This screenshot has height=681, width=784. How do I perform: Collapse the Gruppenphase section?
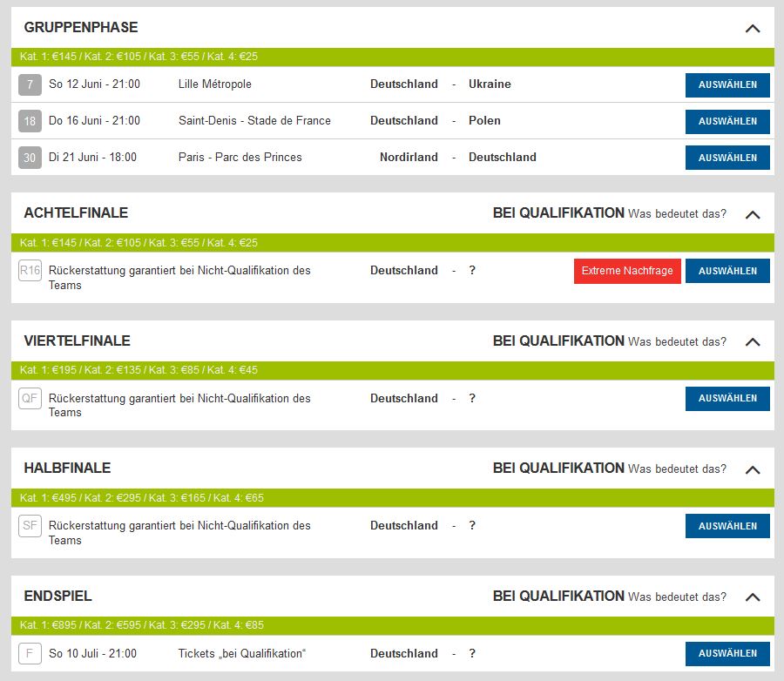(753, 28)
